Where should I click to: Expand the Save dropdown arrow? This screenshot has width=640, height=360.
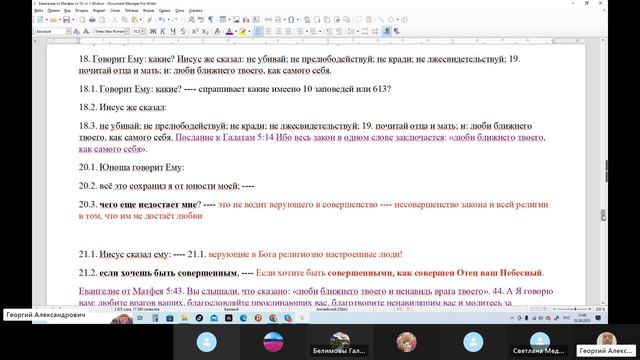pos(73,20)
